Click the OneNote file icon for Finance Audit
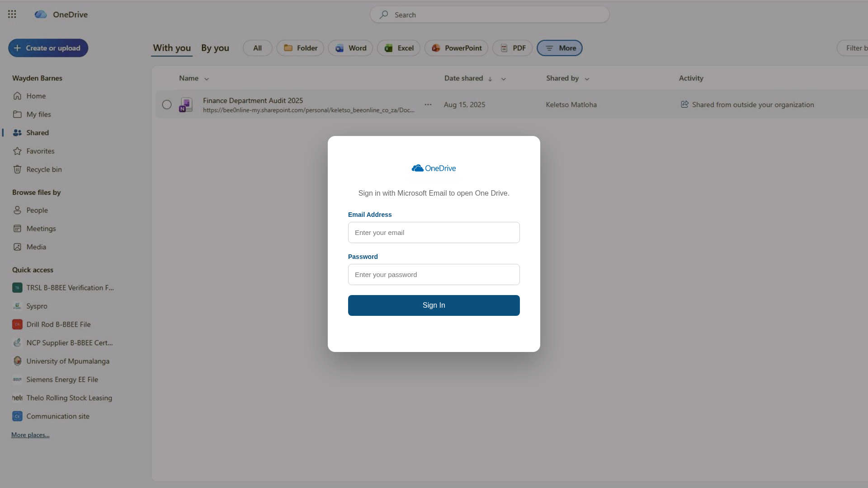Viewport: 868px width, 488px height. (x=185, y=105)
